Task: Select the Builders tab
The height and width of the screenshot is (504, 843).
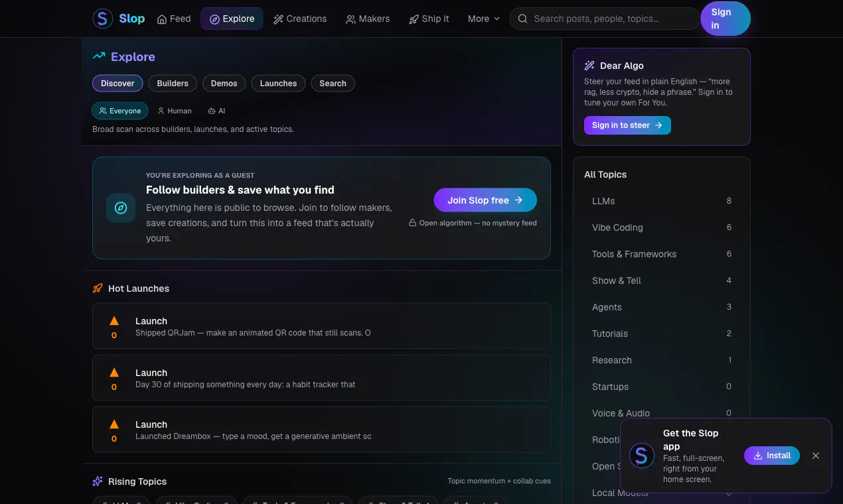Action: pos(173,83)
